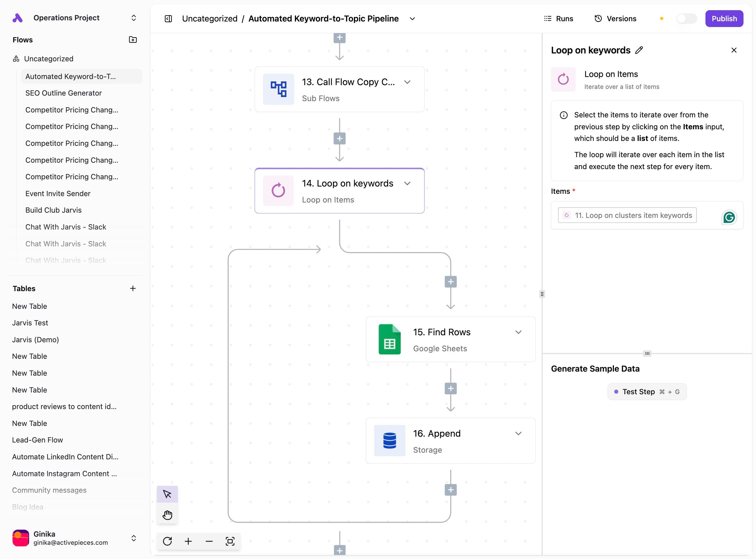Collapse the sidebar with the panel icon
This screenshot has height=559, width=756.
click(x=168, y=19)
